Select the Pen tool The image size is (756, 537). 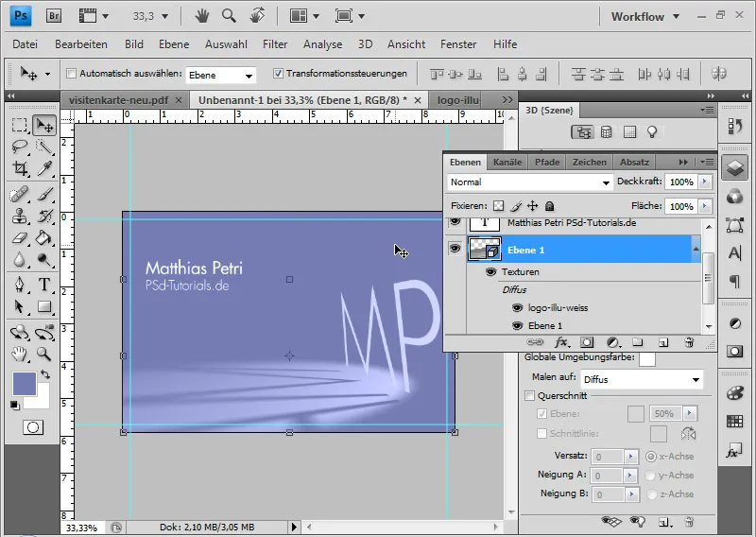pos(19,285)
